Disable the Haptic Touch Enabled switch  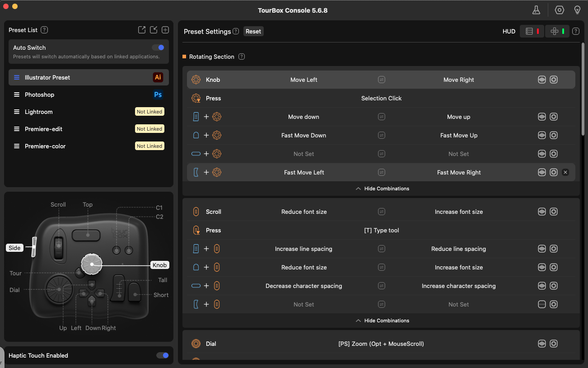(x=162, y=355)
